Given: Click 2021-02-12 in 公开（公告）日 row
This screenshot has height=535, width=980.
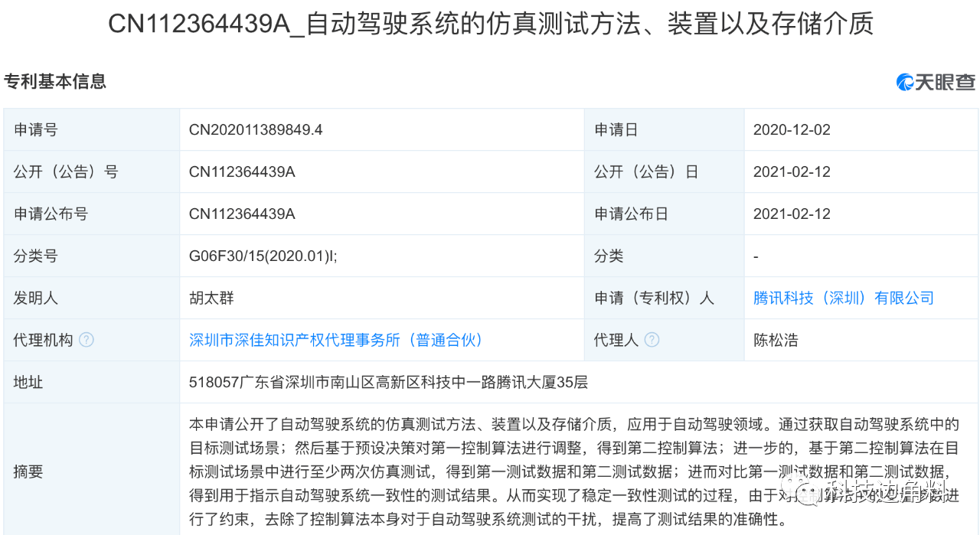Looking at the screenshot, I should click(792, 171).
